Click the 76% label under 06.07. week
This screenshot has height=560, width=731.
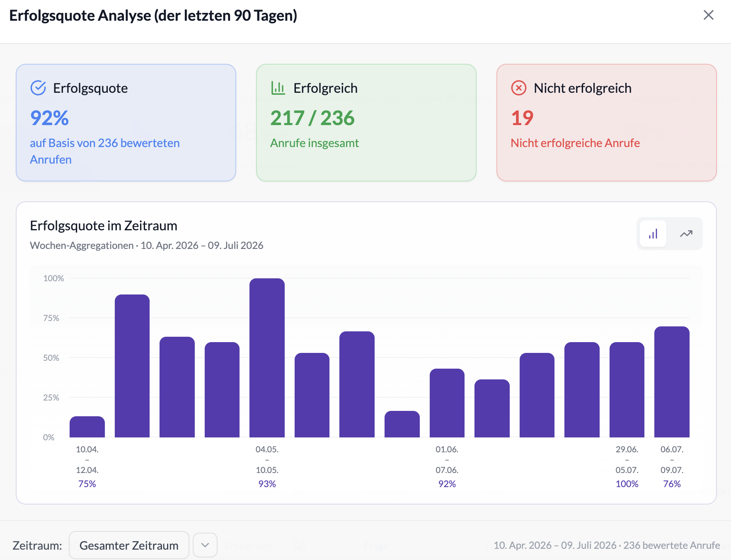pyautogui.click(x=672, y=484)
